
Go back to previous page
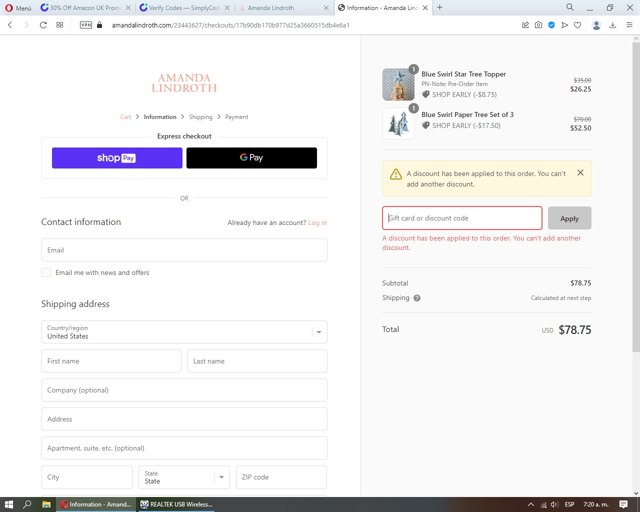tap(10, 25)
